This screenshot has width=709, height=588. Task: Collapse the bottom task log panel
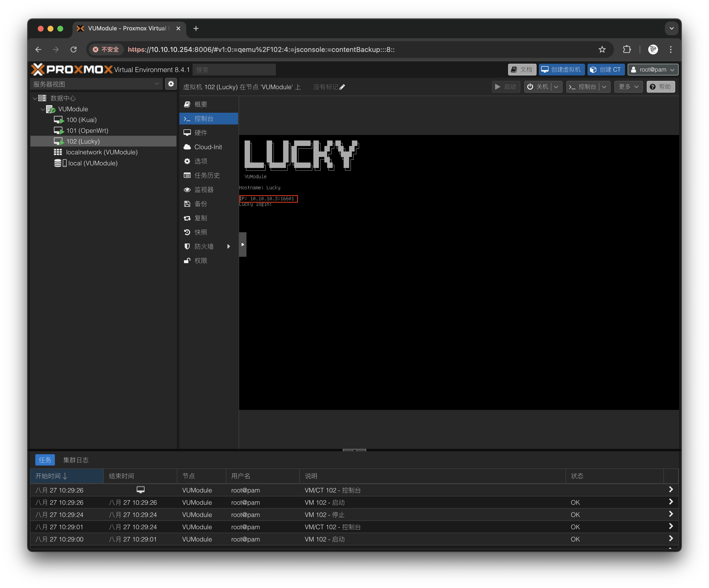tap(354, 450)
